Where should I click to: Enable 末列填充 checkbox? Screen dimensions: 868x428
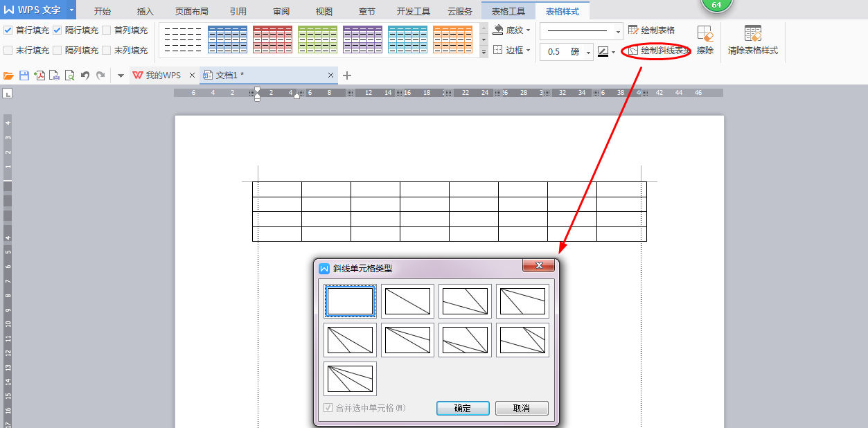tap(106, 51)
